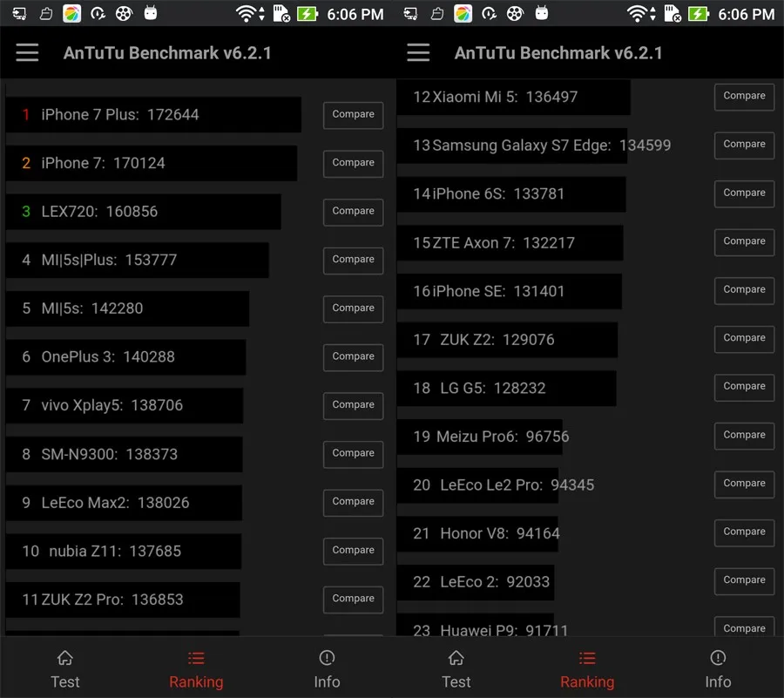Screen dimensions: 784x698
Task: Compare with iPhone 7 Plus
Action: tap(353, 115)
